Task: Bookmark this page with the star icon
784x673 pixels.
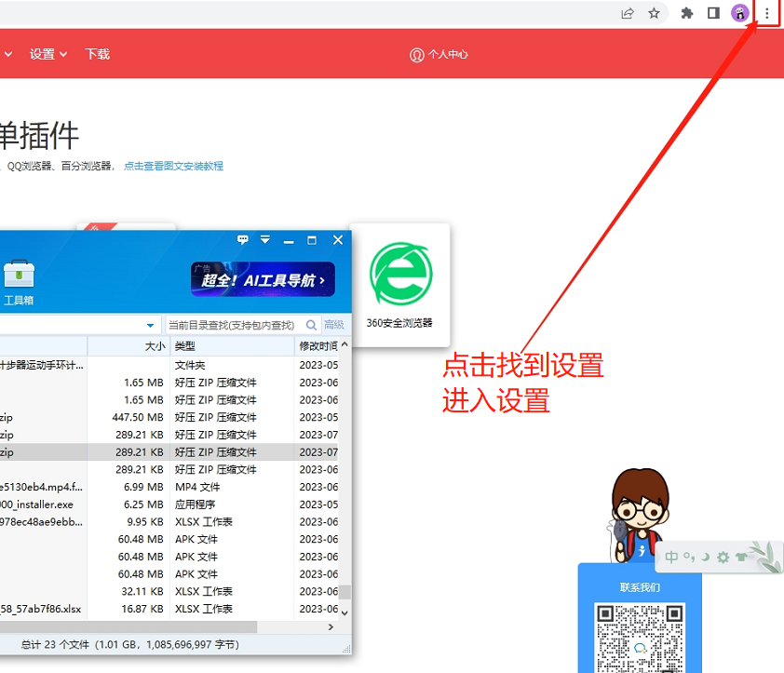Action: click(655, 13)
